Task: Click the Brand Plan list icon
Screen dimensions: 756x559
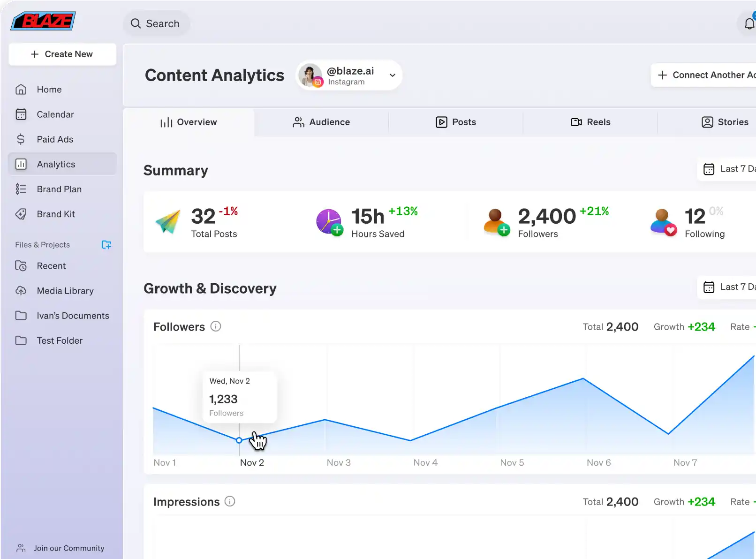Action: tap(21, 189)
